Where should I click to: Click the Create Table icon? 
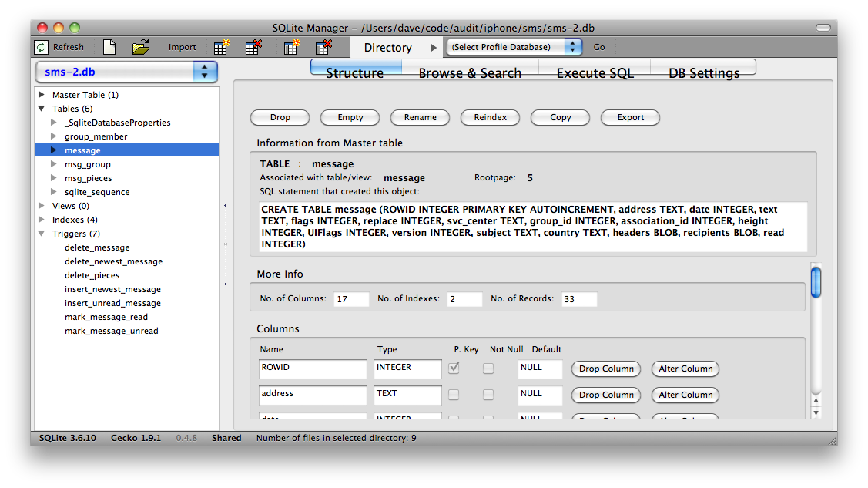click(x=222, y=47)
